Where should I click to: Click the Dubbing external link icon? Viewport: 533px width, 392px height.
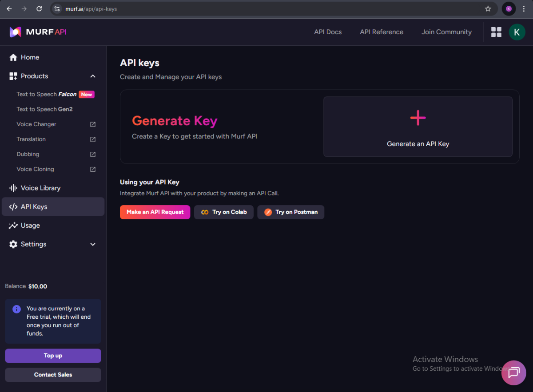pos(93,154)
